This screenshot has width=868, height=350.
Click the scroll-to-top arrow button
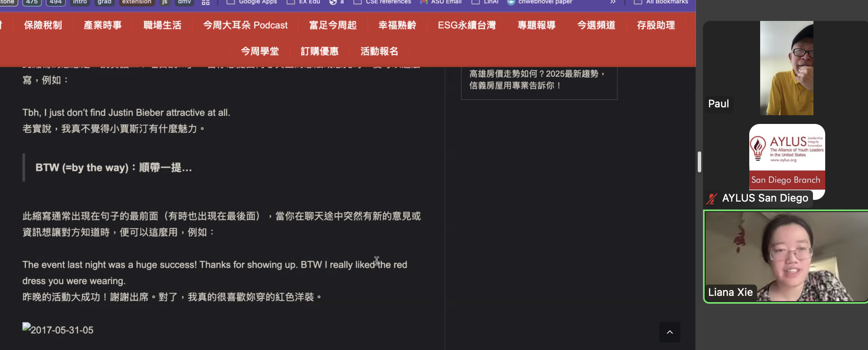pos(669,332)
